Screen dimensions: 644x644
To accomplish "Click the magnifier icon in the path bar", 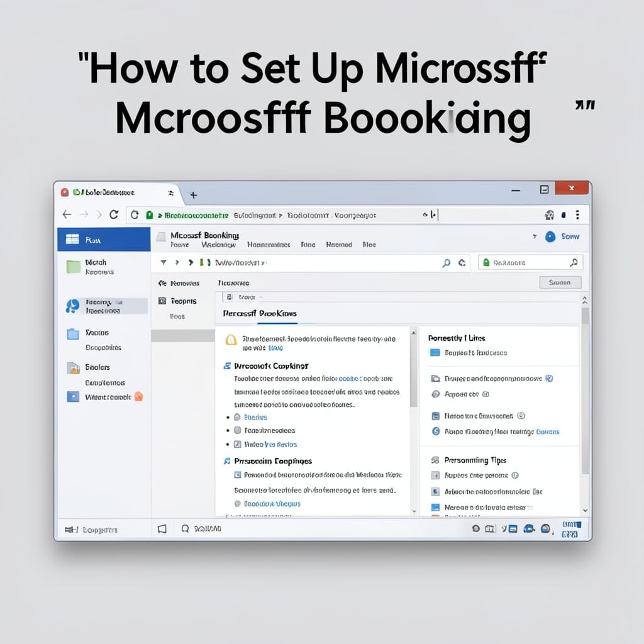I will [446, 263].
